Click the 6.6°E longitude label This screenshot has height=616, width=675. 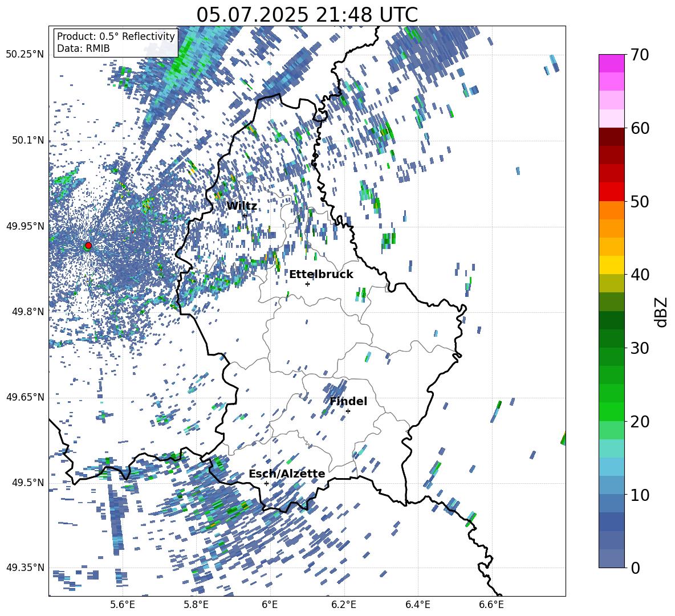tap(491, 605)
